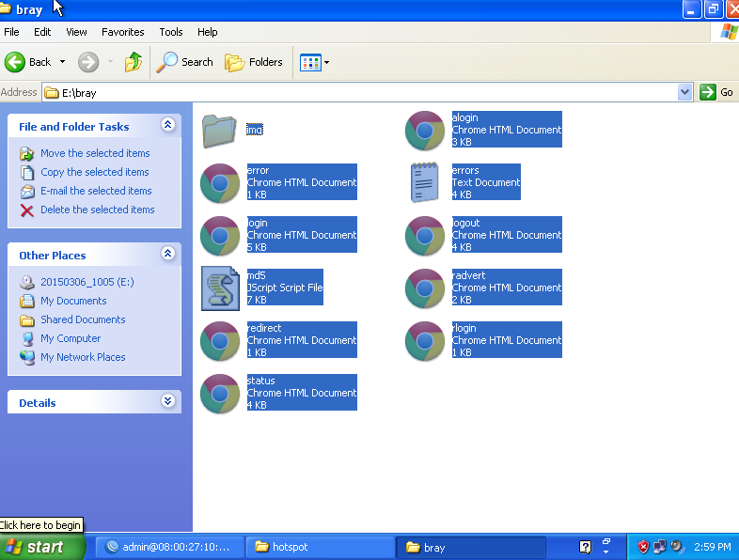Open the Favorites menu
The image size is (739, 560).
pos(122,32)
